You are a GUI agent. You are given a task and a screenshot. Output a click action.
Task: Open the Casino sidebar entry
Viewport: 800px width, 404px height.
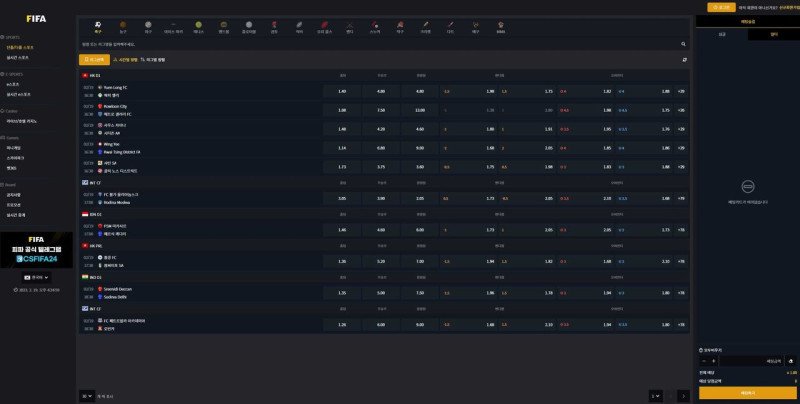point(21,121)
